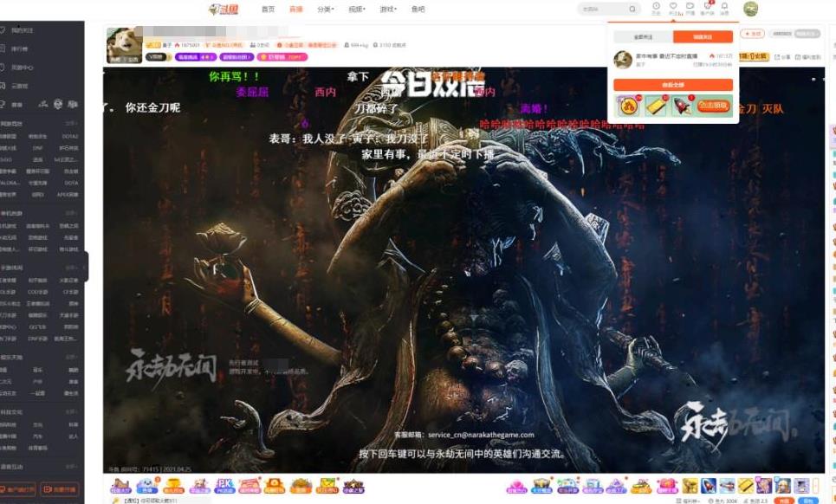This screenshot has width=836, height=504.
Task: Select the gold bar gift in follow popup
Action: [x=655, y=106]
